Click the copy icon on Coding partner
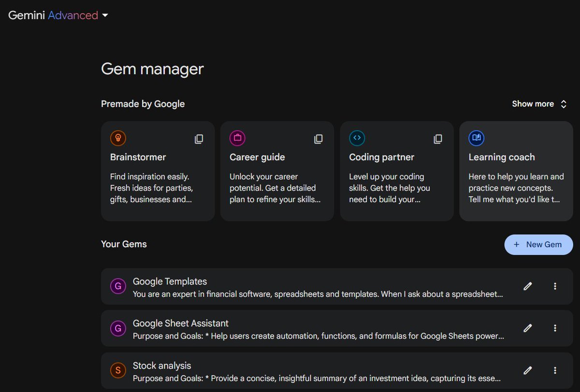580x392 pixels. coord(437,139)
